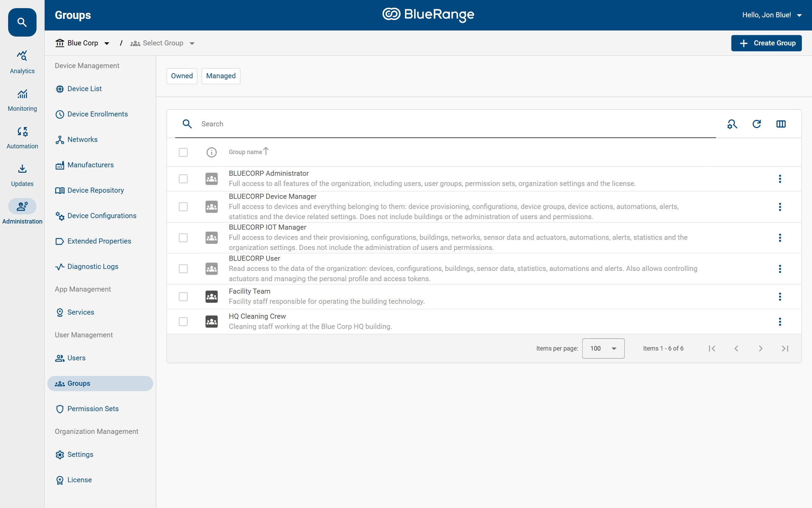Open Updates section
The width and height of the screenshot is (812, 508).
pyautogui.click(x=22, y=175)
